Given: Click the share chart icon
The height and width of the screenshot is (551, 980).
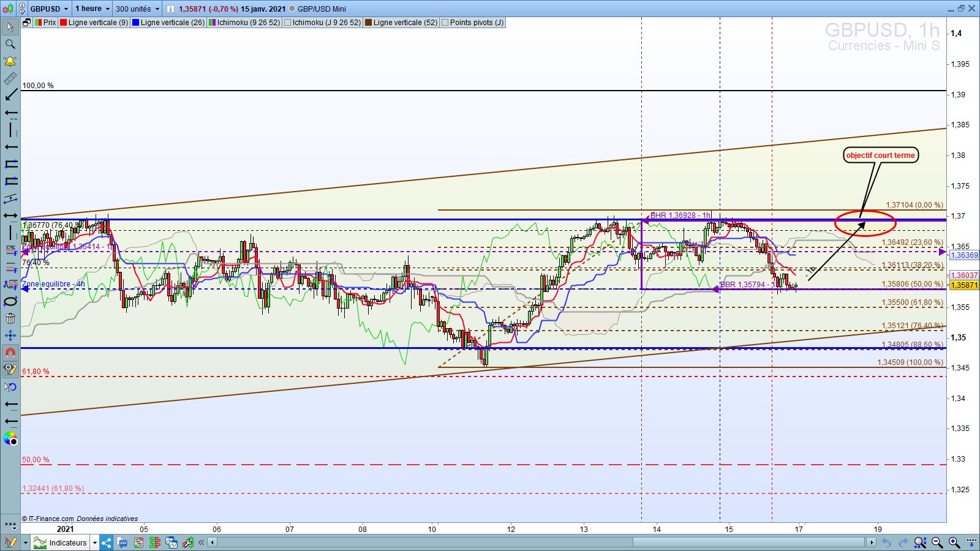Looking at the screenshot, I should point(107,542).
